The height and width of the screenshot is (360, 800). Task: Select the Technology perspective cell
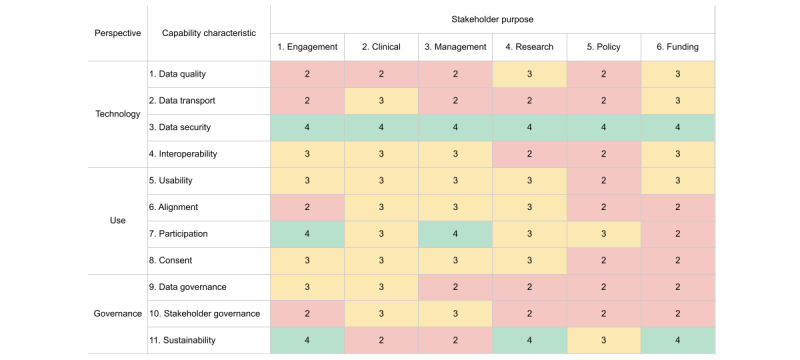coord(118,114)
